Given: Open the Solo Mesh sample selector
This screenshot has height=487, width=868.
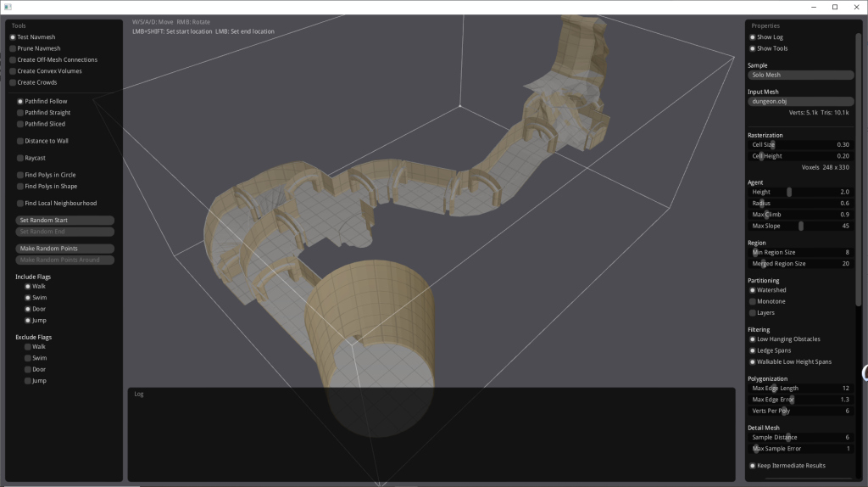Looking at the screenshot, I should tap(800, 75).
